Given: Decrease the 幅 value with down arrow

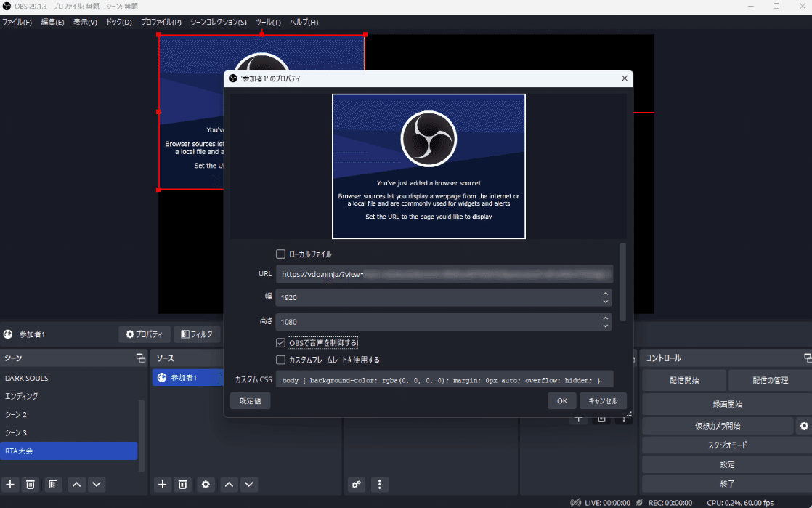Looking at the screenshot, I should 605,301.
